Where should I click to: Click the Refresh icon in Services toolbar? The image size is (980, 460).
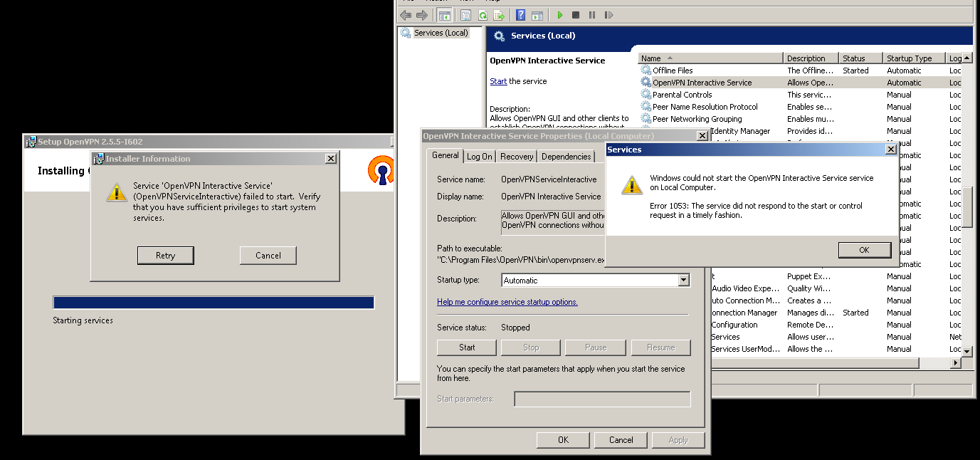482,15
